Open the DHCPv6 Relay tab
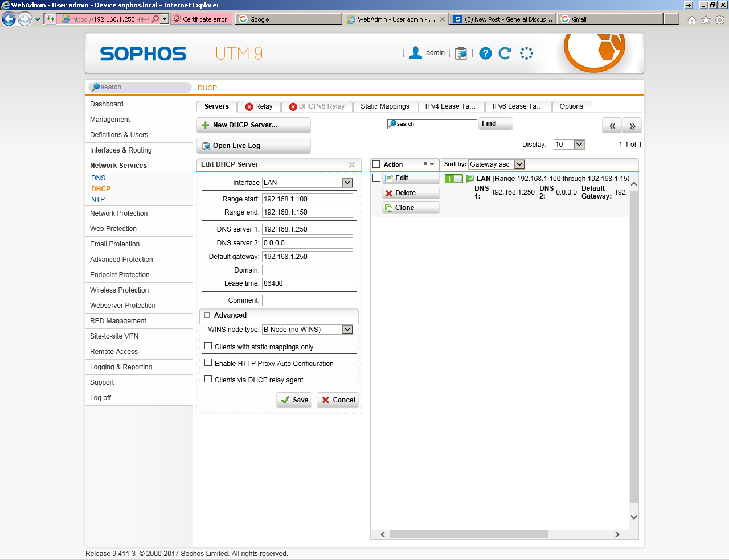Viewport: 729px width, 560px height. pyautogui.click(x=317, y=106)
